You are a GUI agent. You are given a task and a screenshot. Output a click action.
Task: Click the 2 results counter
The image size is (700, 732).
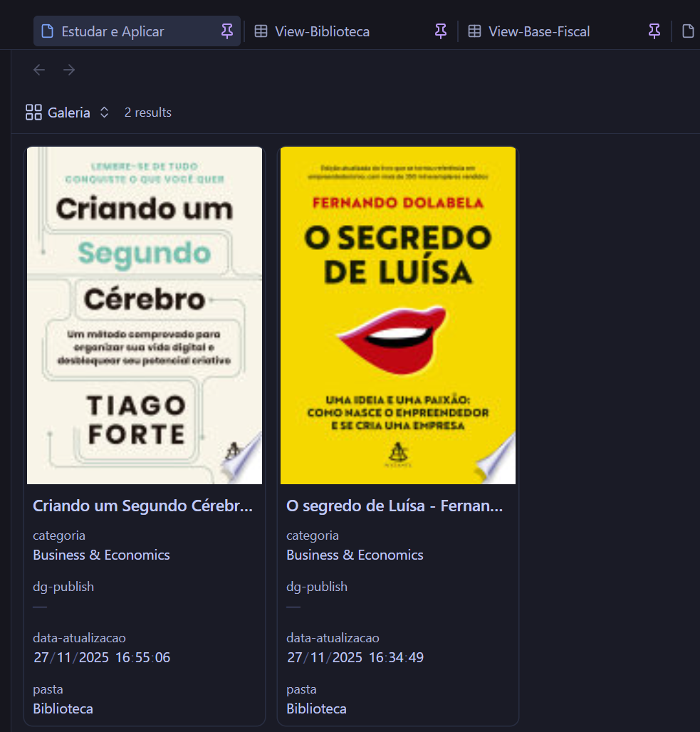coord(147,113)
